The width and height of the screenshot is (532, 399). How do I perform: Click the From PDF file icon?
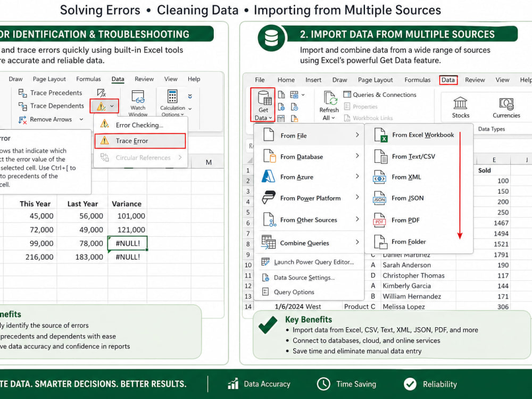[379, 220]
